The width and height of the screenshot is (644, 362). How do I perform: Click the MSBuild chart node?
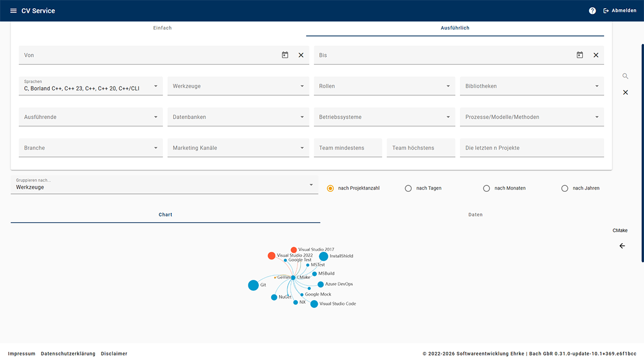(x=314, y=273)
